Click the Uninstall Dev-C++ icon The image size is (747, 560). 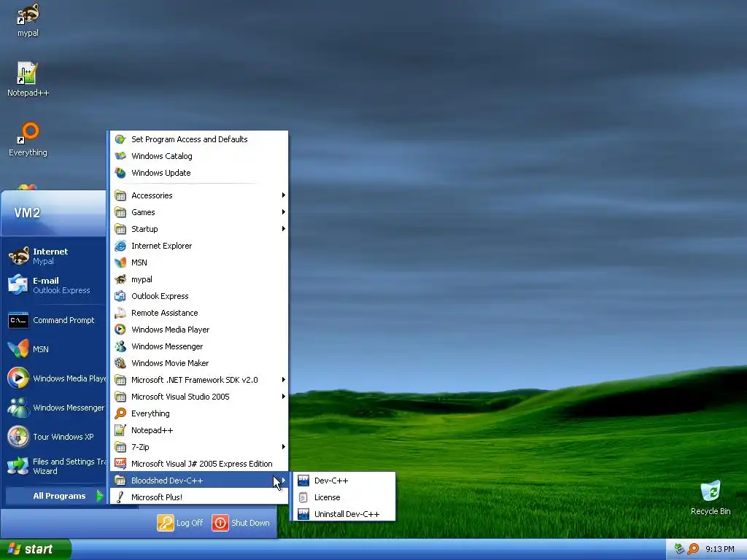coord(303,514)
